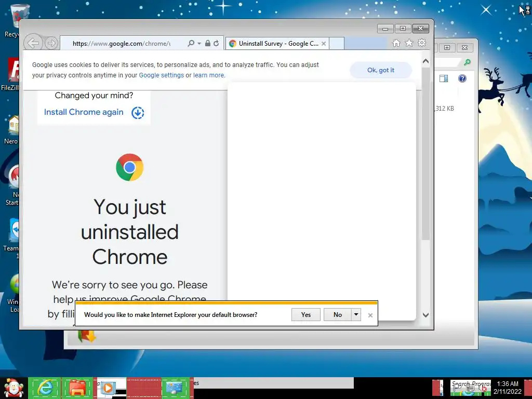Open the Google settings link
The height and width of the screenshot is (399, 532).
(x=162, y=75)
